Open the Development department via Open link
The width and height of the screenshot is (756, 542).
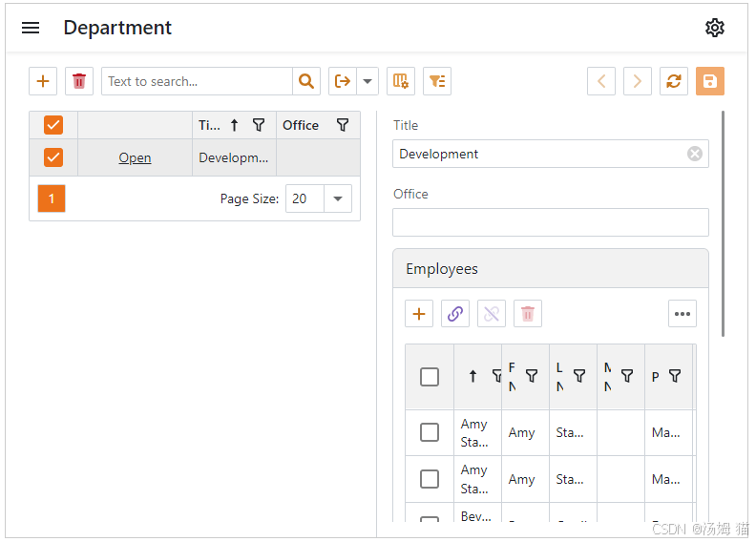(x=135, y=157)
